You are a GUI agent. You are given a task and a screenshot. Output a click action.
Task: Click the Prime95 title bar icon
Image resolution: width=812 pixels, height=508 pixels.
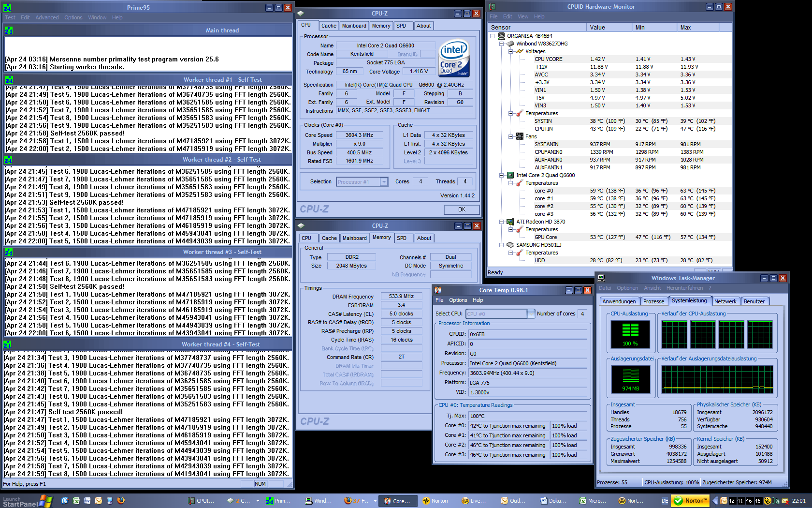point(7,8)
